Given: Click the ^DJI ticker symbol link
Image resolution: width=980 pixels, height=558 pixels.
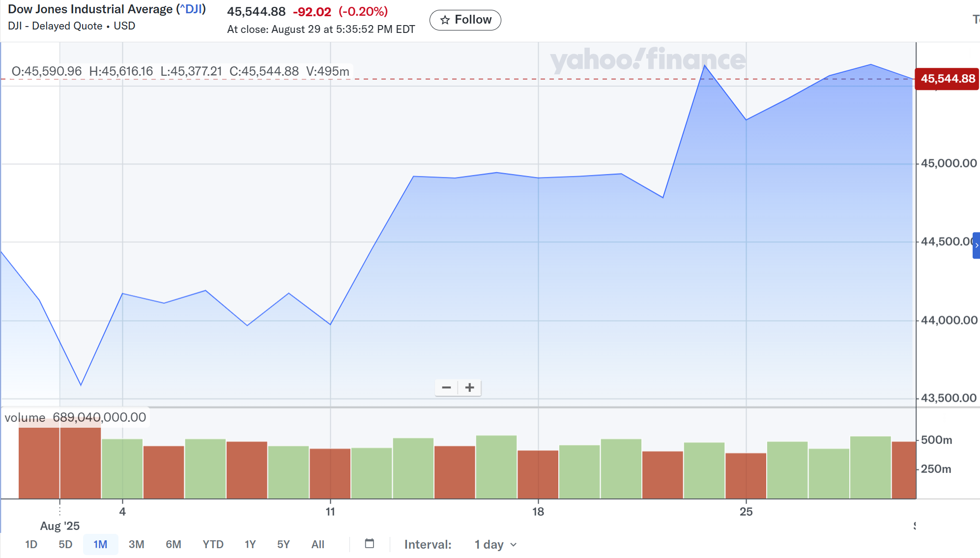Looking at the screenshot, I should (x=191, y=9).
